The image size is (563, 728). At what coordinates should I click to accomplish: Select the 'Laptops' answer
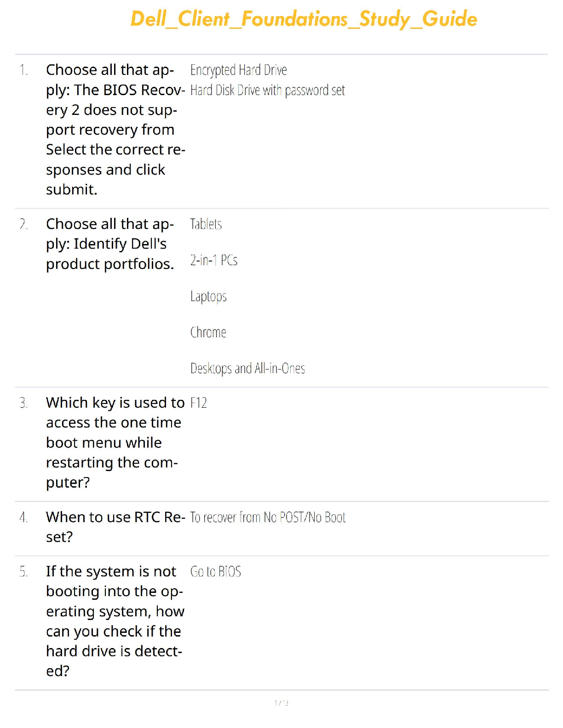point(208,296)
